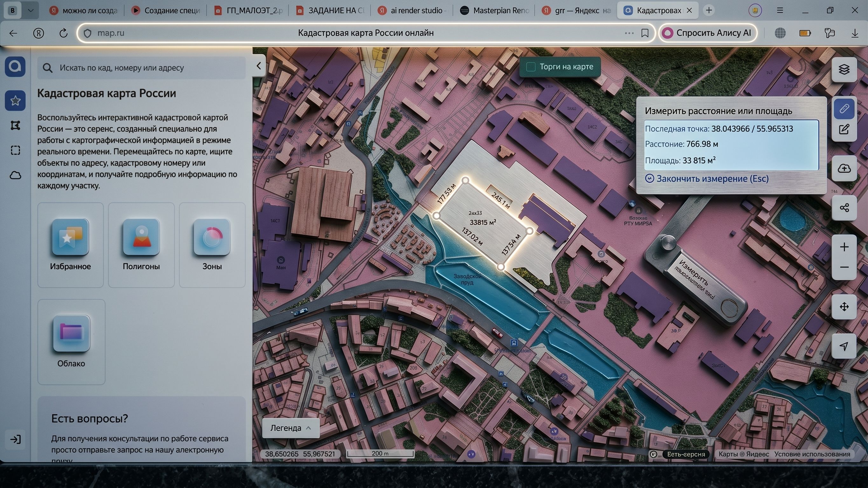Click the pan move arrows control
Image resolution: width=868 pixels, height=488 pixels.
coord(844,307)
